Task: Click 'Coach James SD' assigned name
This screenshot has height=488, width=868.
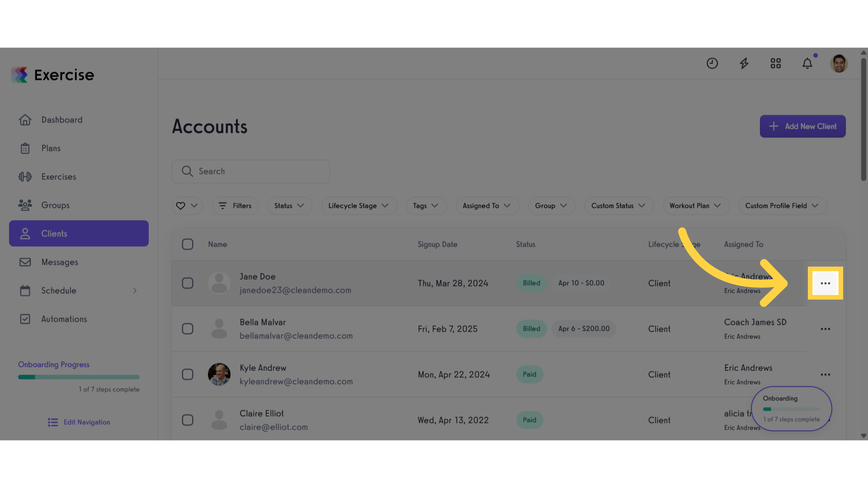Action: tap(755, 322)
